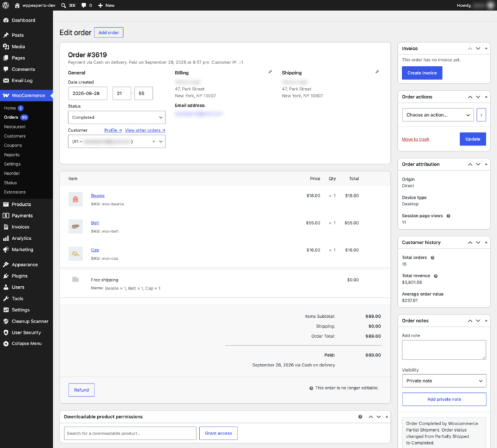Open the customer Profile link
497x448 pixels.
pos(113,130)
